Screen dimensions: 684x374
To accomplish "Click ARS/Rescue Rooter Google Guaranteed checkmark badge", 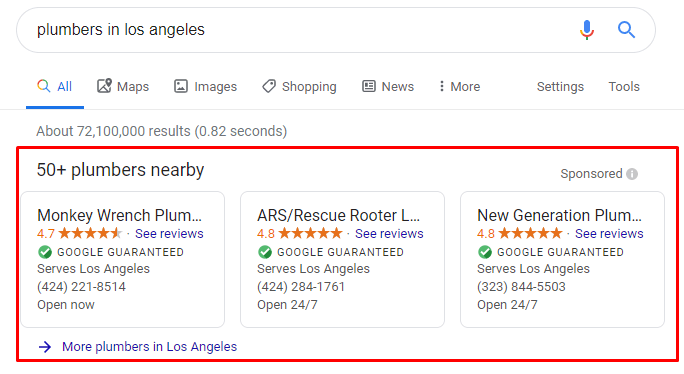I will pyautogui.click(x=265, y=252).
